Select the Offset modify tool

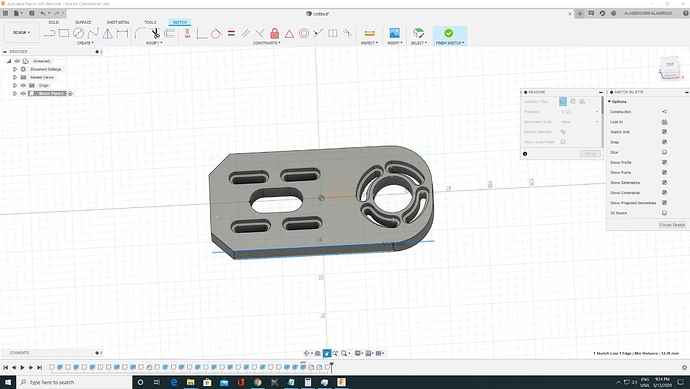169,33
